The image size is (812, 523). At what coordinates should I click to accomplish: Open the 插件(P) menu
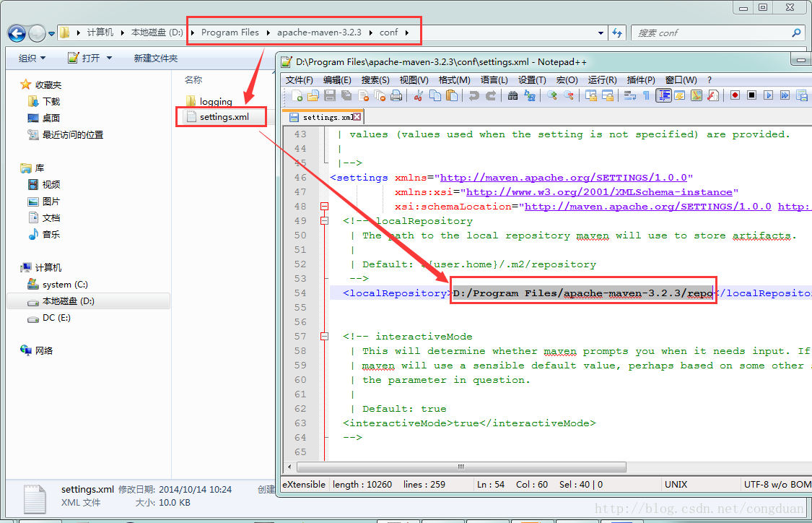[641, 80]
